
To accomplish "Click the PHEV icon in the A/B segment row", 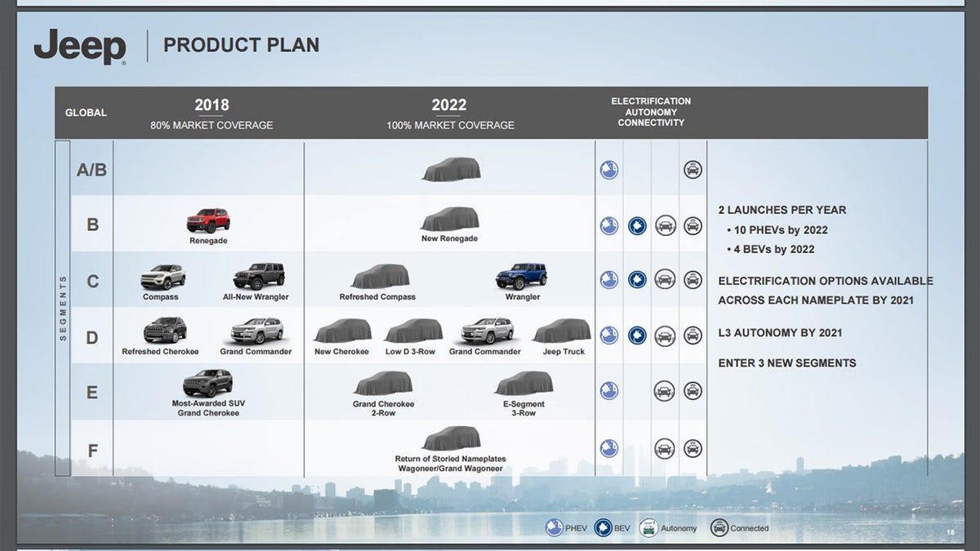I will click(608, 170).
